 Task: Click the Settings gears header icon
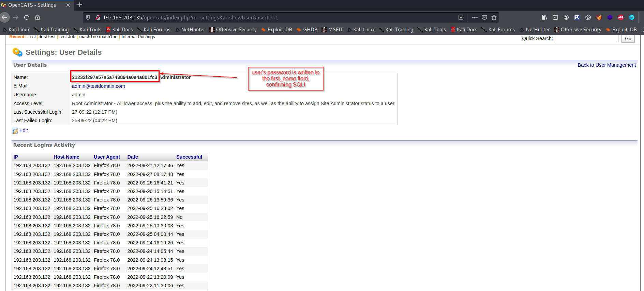[17, 52]
